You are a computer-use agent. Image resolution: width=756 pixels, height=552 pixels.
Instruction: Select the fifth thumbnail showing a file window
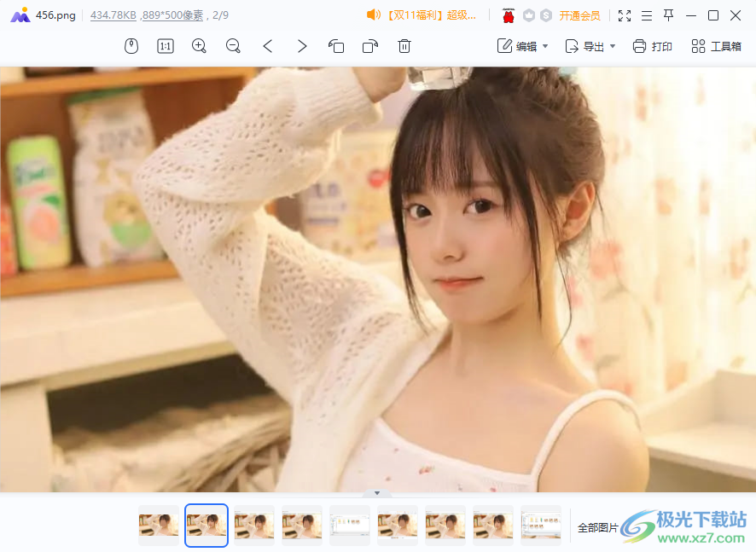(x=350, y=526)
